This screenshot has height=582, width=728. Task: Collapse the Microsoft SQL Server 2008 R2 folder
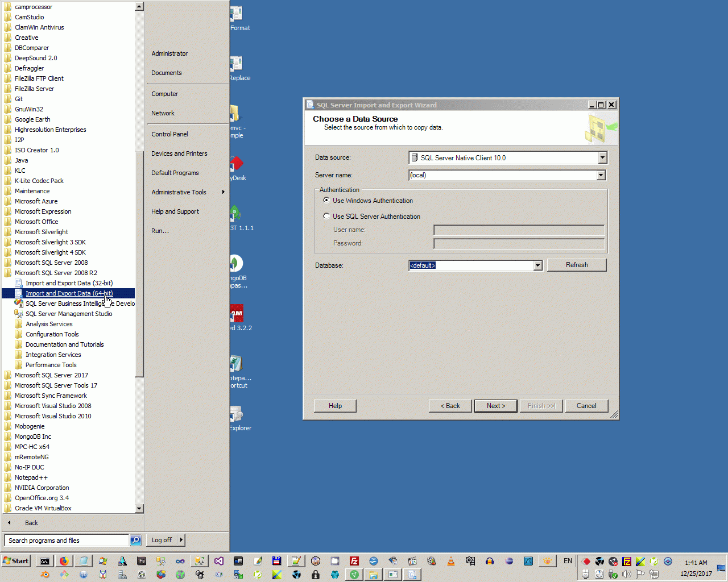(56, 273)
